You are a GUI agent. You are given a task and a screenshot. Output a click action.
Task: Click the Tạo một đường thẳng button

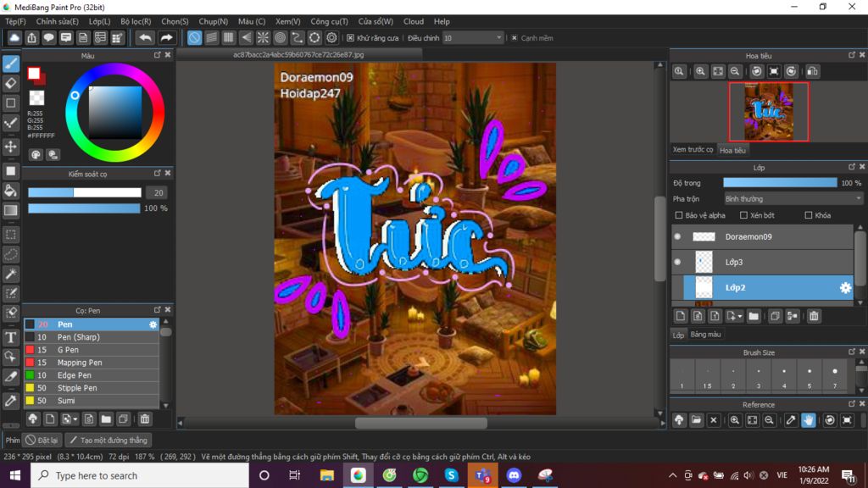point(108,441)
